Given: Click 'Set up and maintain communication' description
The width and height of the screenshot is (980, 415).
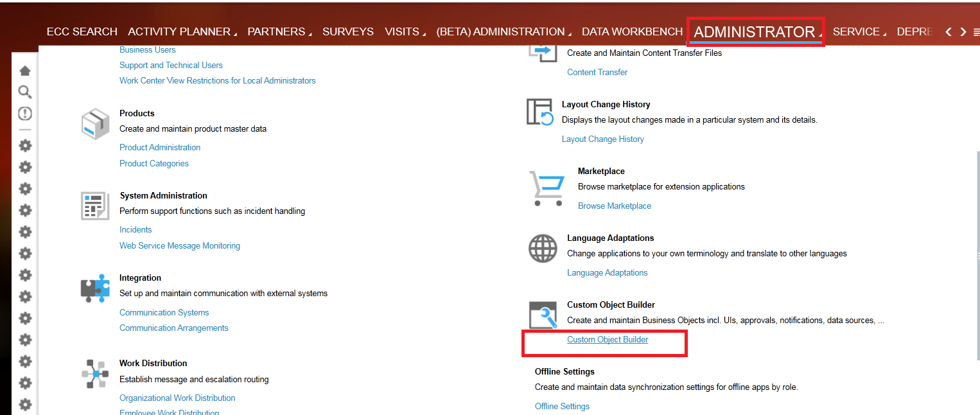Looking at the screenshot, I should click(x=223, y=293).
